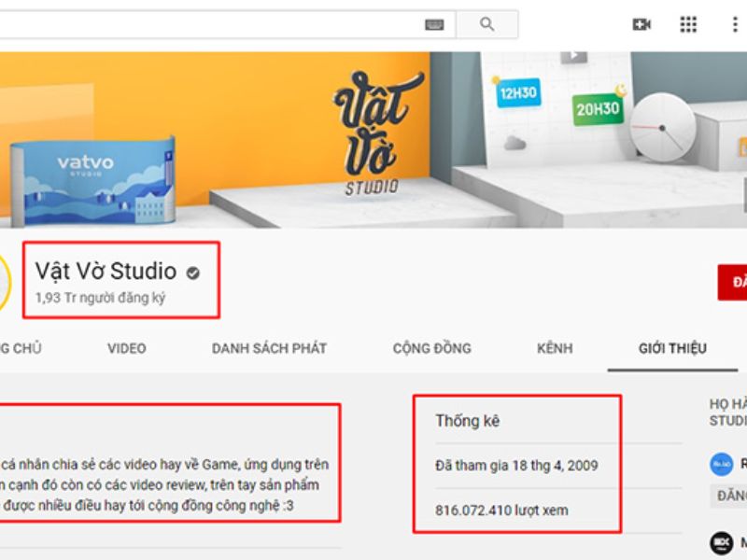The image size is (747, 560).
Task: Open the virtual keyboard icon in search bar
Action: 433,24
